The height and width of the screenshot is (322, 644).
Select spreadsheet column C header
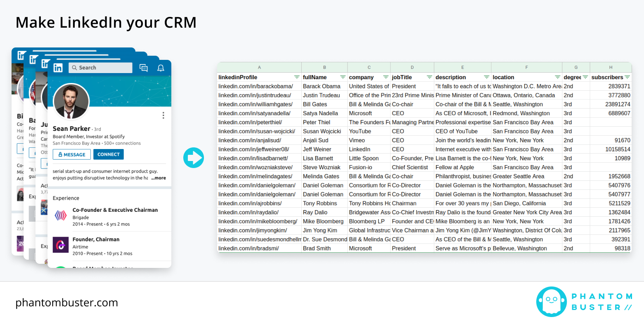pos(369,67)
